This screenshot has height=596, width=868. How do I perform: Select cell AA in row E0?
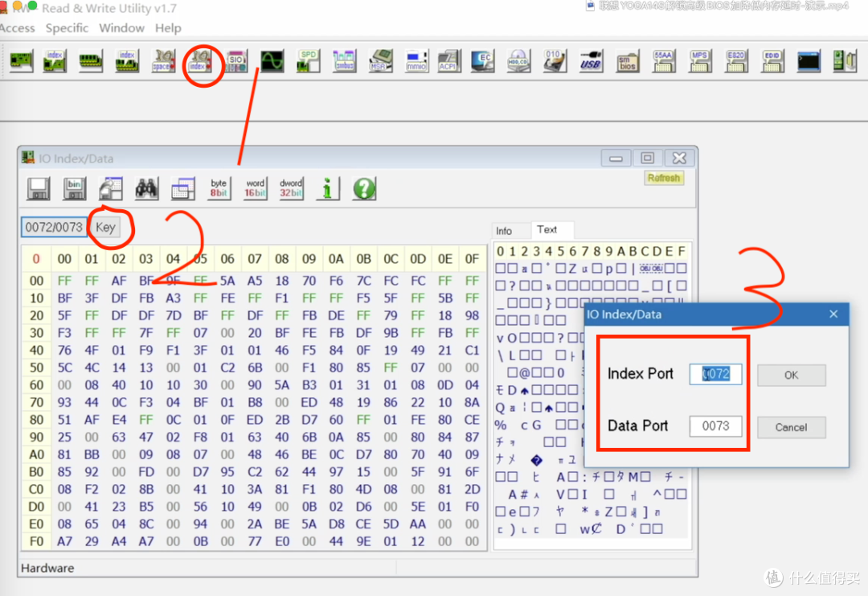(418, 524)
